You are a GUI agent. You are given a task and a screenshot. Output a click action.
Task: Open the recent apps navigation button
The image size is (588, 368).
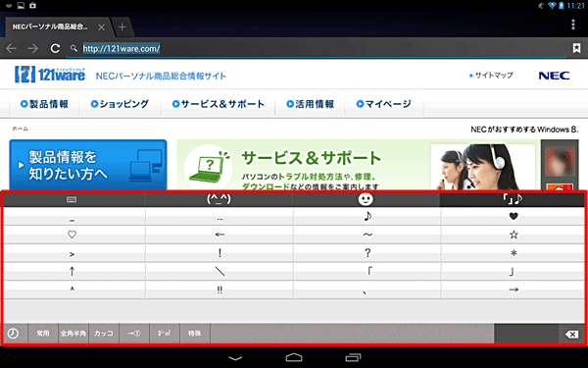(x=353, y=357)
